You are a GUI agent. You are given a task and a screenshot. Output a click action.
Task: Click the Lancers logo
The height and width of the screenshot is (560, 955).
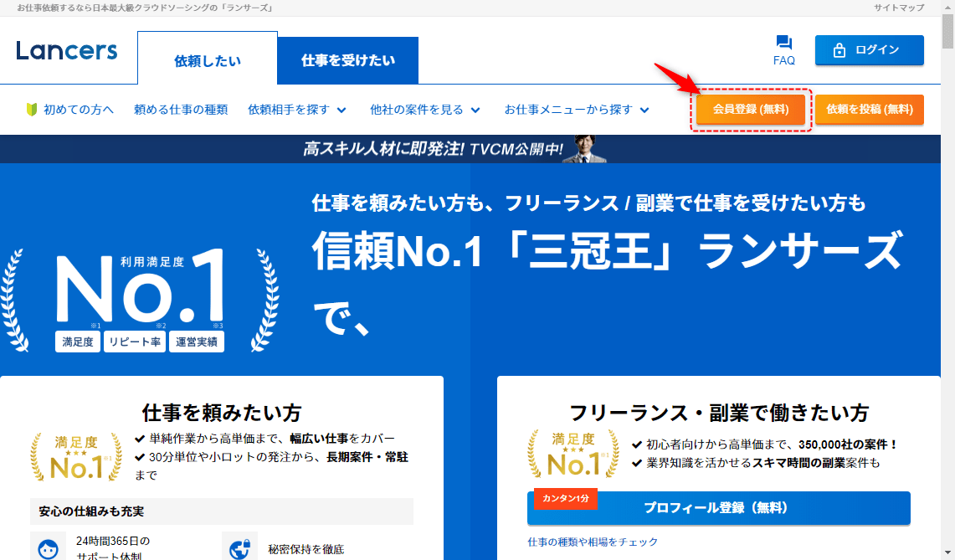67,51
